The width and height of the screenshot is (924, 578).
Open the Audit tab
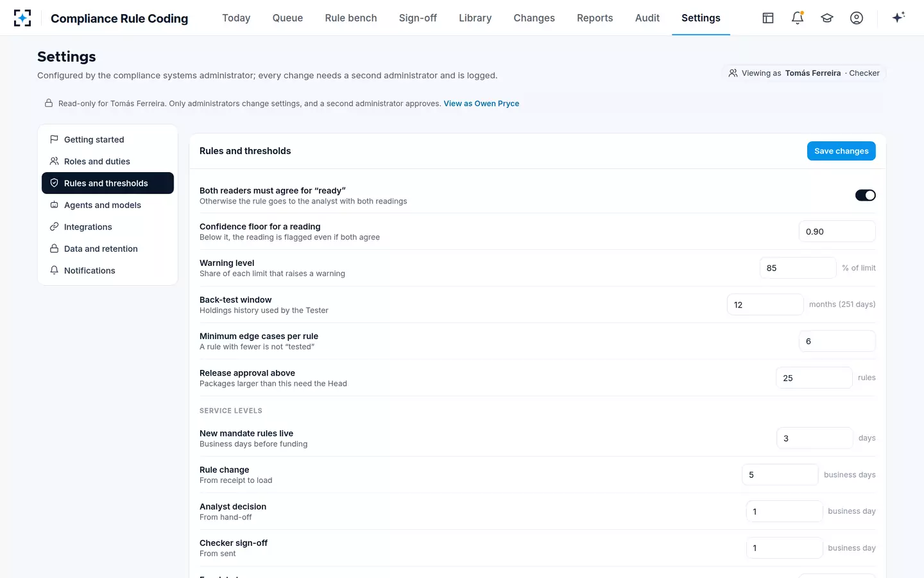click(647, 18)
